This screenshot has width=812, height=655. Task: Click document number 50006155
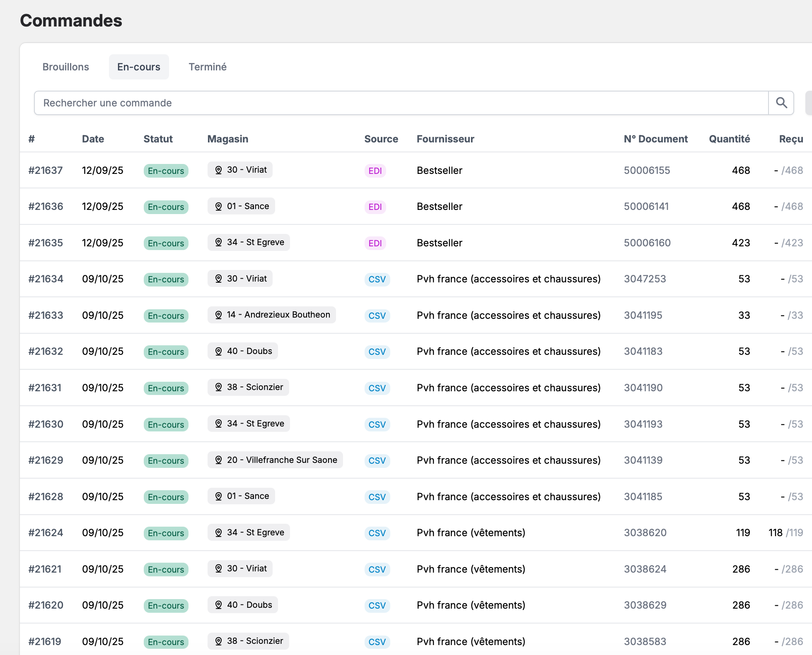click(x=647, y=171)
